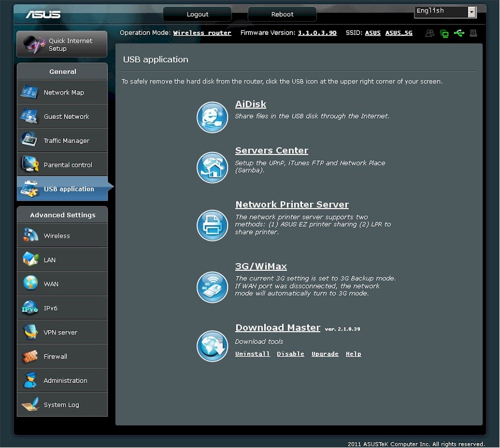The height and width of the screenshot is (448, 500).
Task: Click the USB application sidebar icon
Action: click(29, 188)
